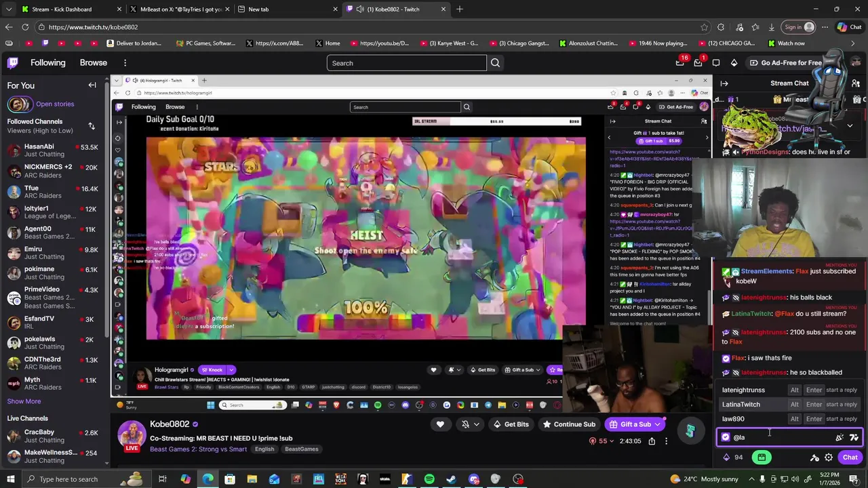Open the Twitch top-nav more options menu
The width and height of the screenshot is (868, 488).
(125, 63)
